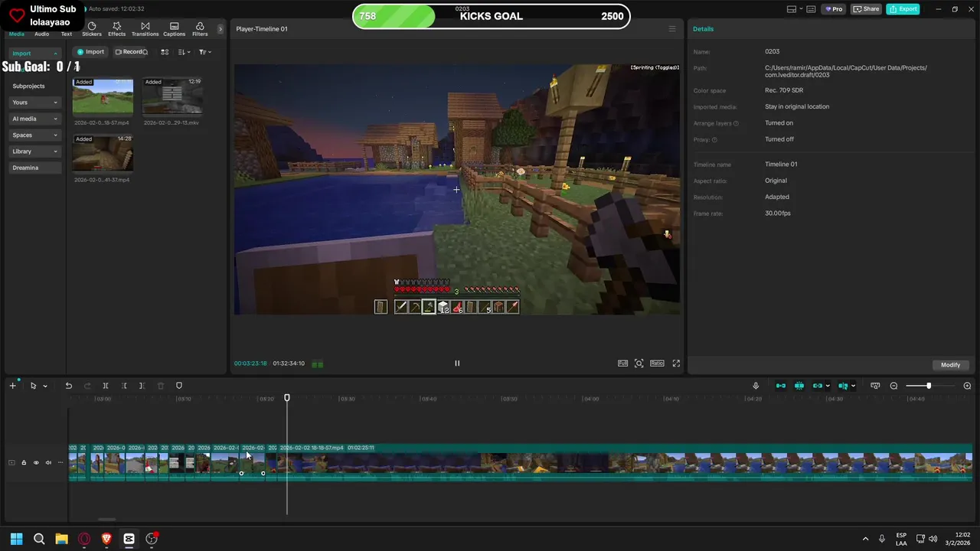Delete left of playhead trim tool

point(124,386)
